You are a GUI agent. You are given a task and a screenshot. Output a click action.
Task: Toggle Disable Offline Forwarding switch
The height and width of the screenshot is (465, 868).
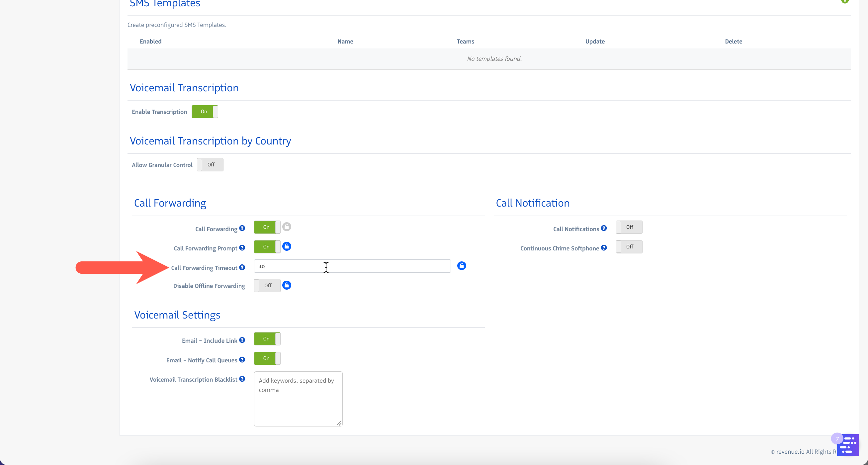click(267, 286)
